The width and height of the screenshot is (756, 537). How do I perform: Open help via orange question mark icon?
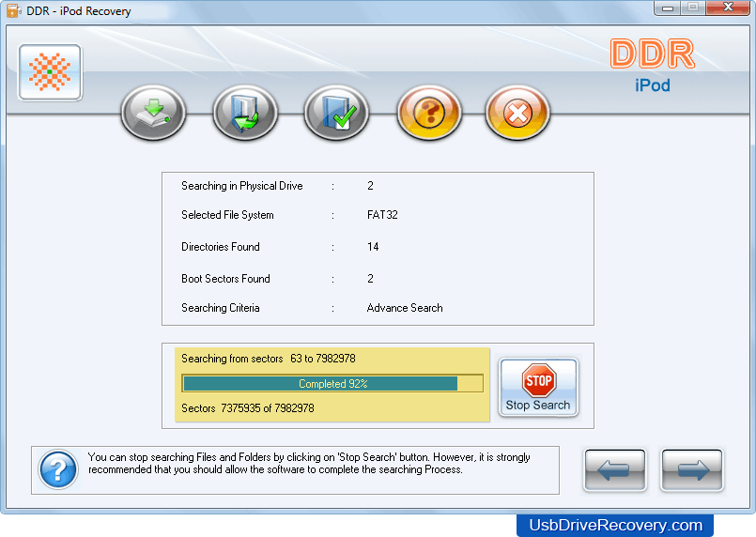(428, 113)
